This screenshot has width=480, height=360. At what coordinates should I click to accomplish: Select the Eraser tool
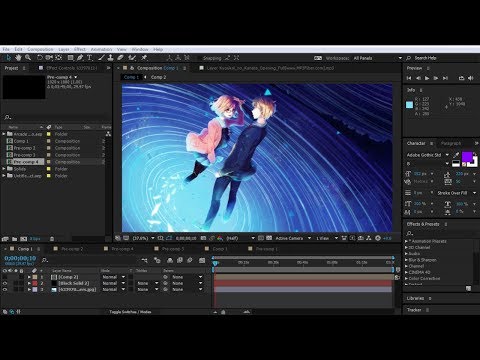[x=120, y=58]
